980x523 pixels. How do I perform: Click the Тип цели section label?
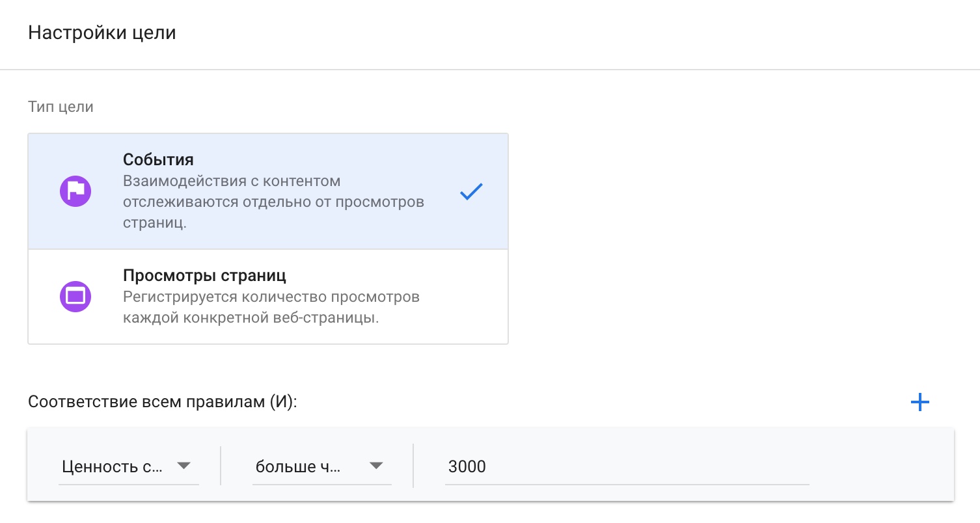pos(59,107)
